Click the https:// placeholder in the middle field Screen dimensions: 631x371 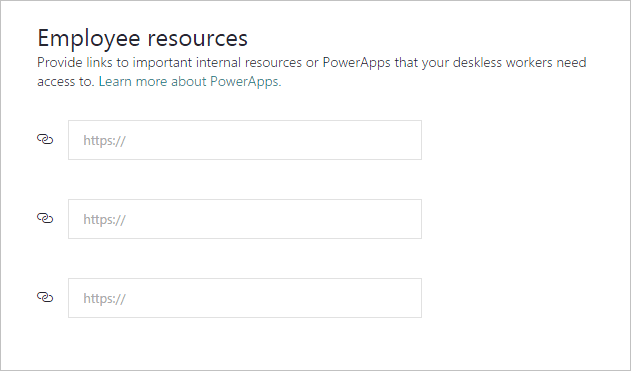point(105,219)
